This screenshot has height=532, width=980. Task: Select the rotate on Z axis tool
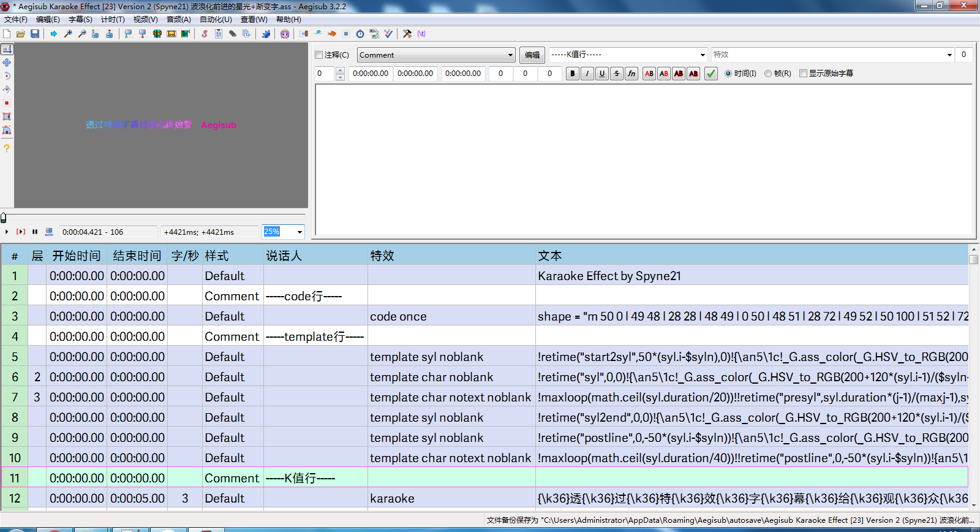pos(7,76)
